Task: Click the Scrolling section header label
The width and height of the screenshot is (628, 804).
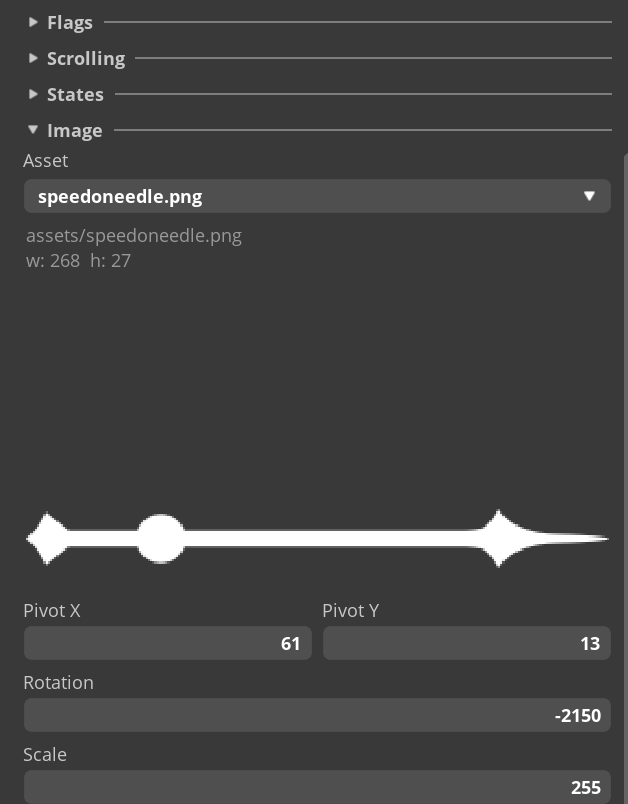Action: (x=86, y=58)
